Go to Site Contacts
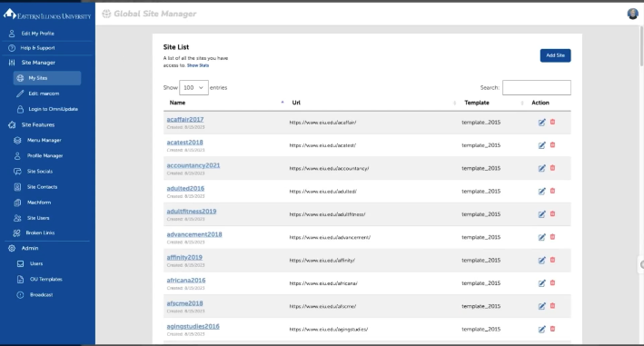 pos(42,187)
